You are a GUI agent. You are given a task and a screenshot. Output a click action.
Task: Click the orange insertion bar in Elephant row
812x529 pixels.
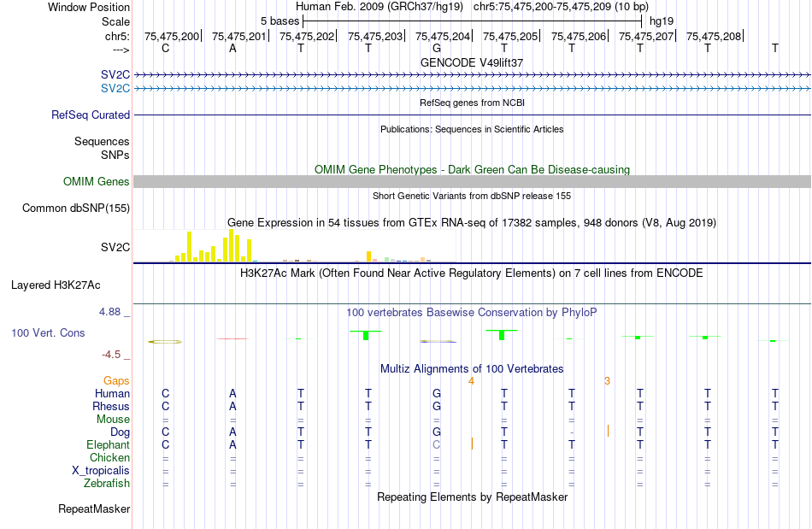[x=472, y=444]
